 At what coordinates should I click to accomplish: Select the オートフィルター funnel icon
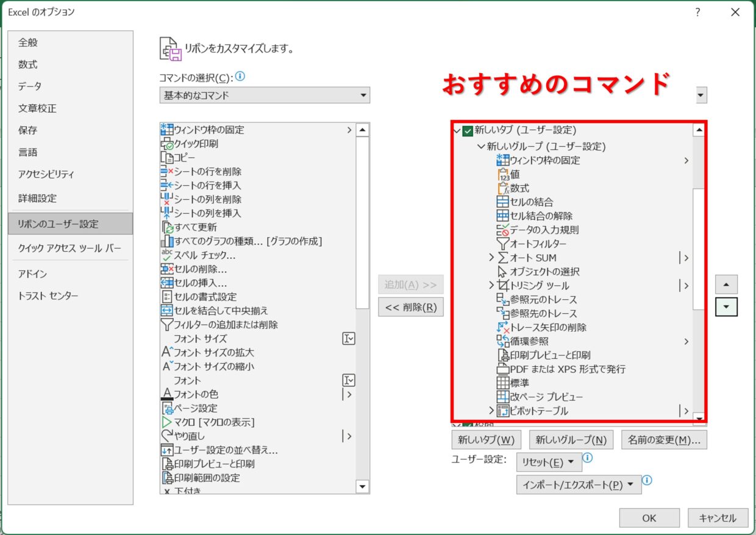[503, 244]
